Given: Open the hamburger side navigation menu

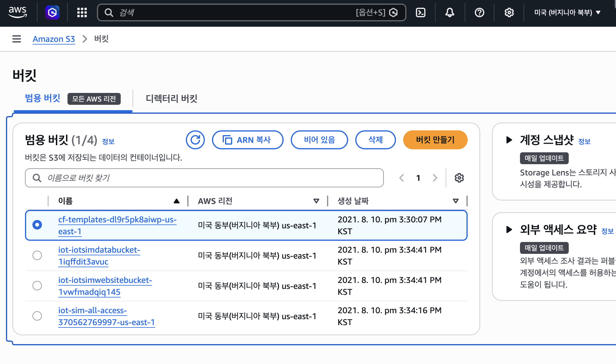Looking at the screenshot, I should 17,39.
